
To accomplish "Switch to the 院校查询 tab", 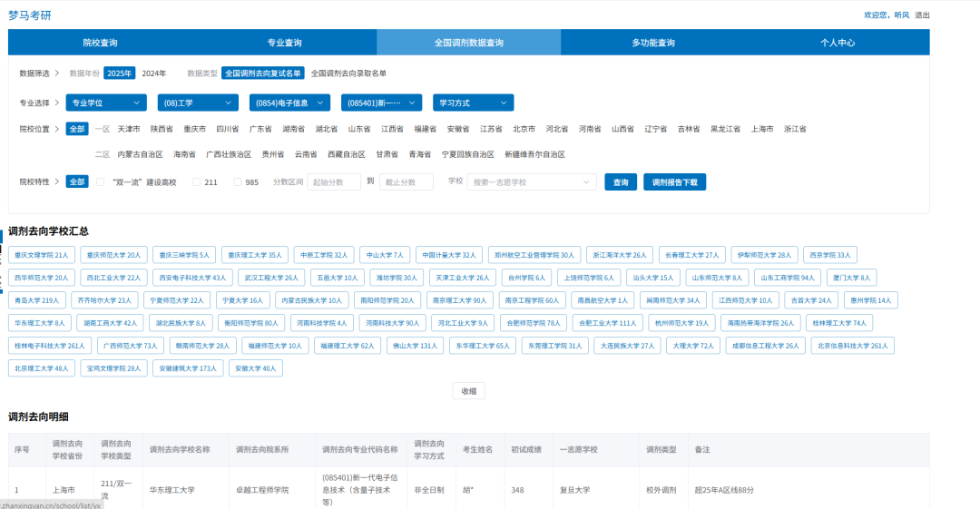I will (x=100, y=43).
